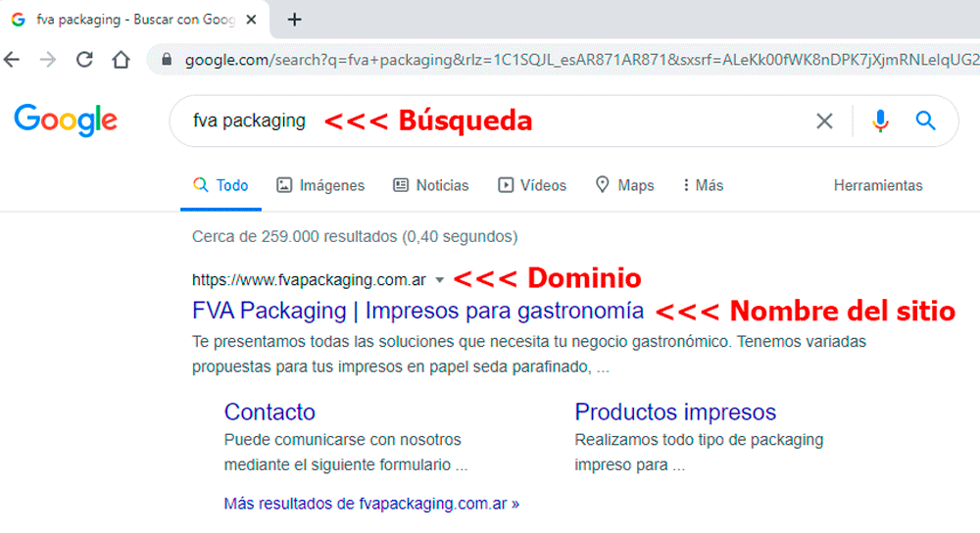Start voice search with microphone
The image size is (980, 533).
[880, 121]
